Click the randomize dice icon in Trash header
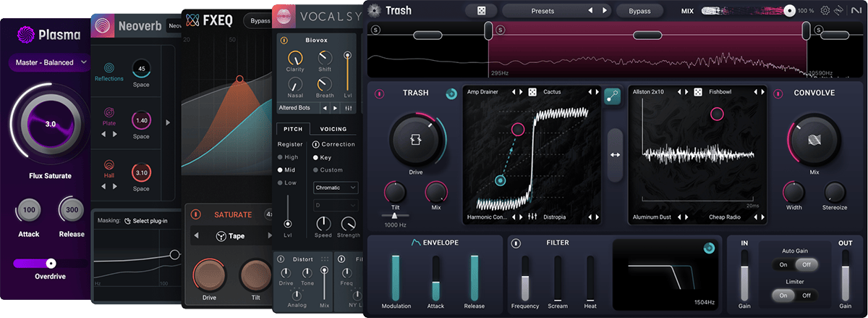 tap(481, 11)
